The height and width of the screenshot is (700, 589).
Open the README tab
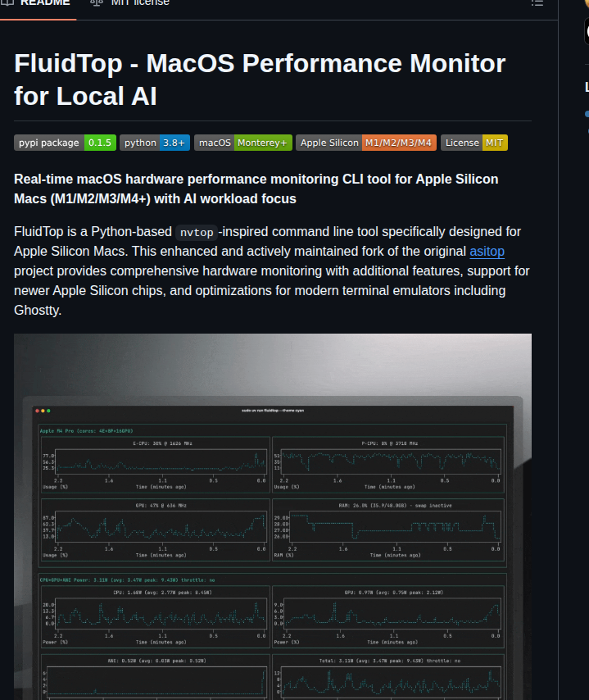click(36, 3)
